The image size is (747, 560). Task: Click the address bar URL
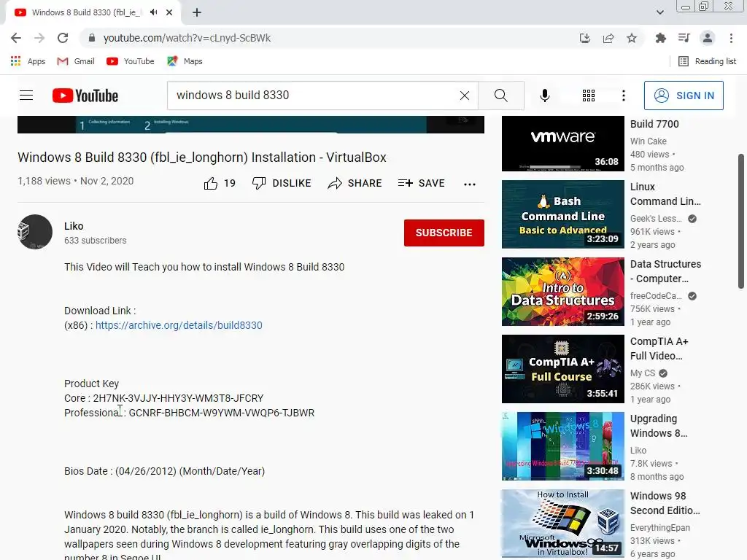pos(187,38)
